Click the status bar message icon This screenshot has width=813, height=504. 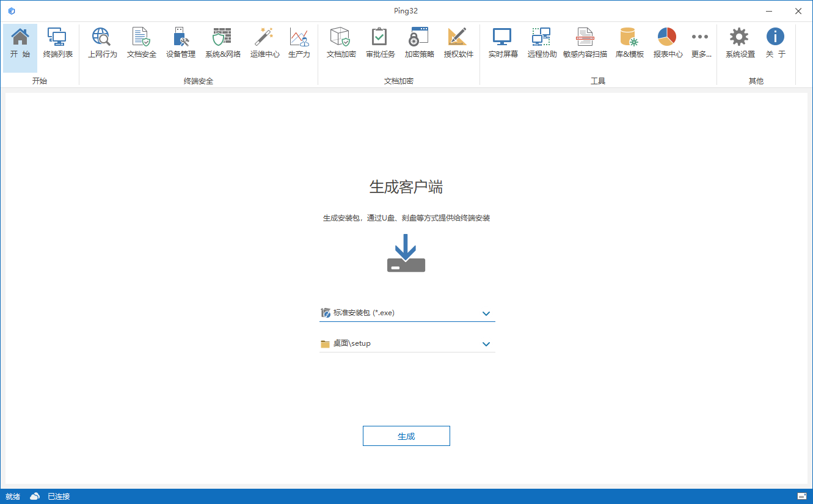click(x=802, y=496)
